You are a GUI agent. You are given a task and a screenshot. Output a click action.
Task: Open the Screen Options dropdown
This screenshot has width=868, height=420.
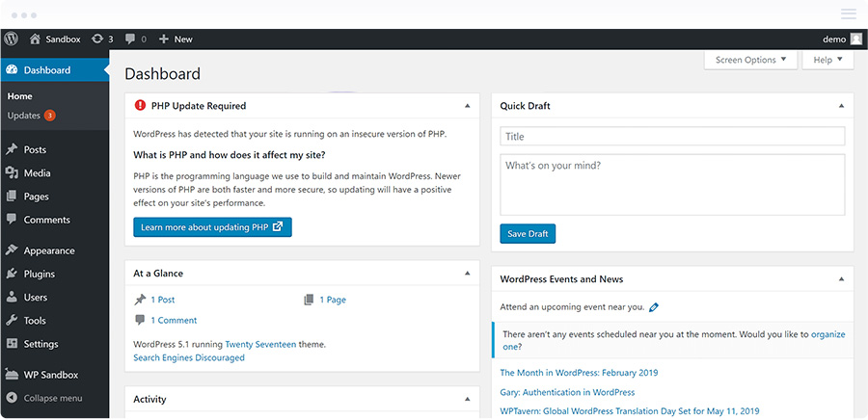(x=750, y=60)
